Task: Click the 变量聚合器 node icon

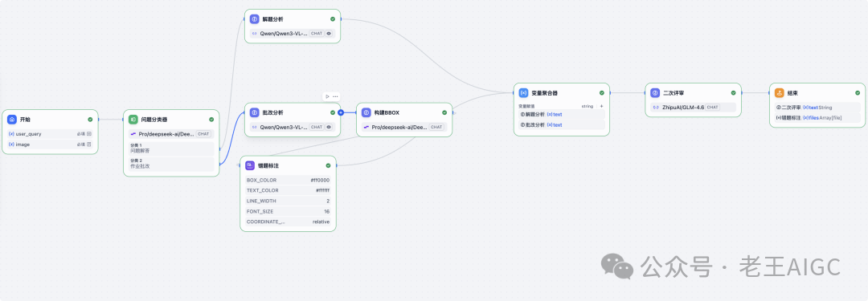Action: [523, 93]
